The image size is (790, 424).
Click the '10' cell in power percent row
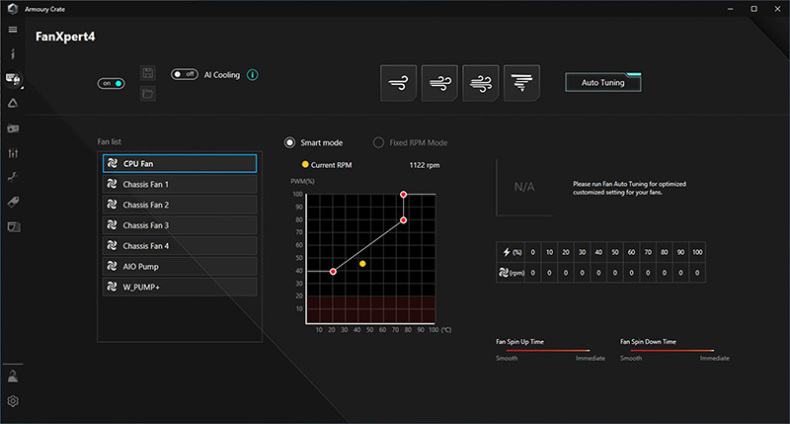point(549,252)
